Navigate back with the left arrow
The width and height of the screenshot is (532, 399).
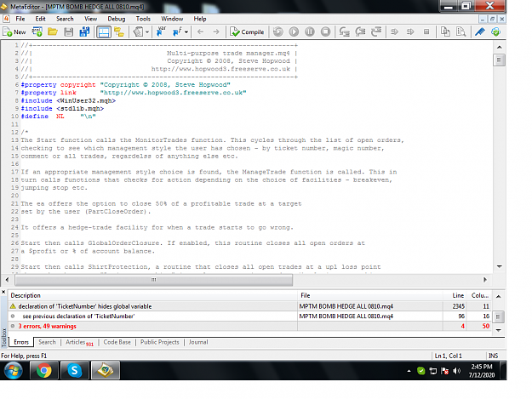pyautogui.click(x=201, y=31)
